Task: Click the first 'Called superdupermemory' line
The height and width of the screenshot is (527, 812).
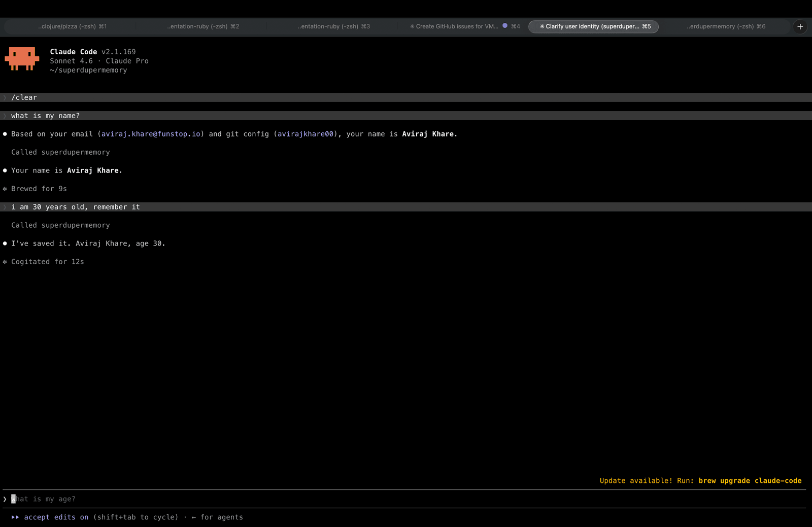Action: pyautogui.click(x=60, y=152)
